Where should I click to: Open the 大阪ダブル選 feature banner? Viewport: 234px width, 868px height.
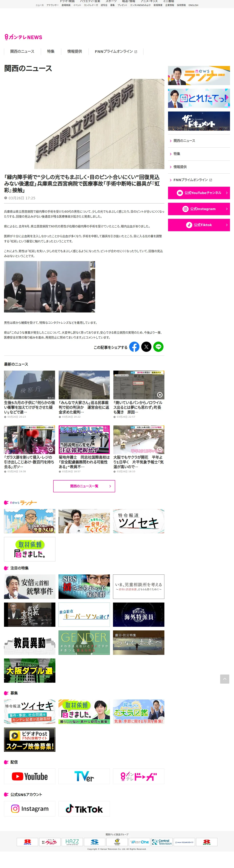[30, 670]
